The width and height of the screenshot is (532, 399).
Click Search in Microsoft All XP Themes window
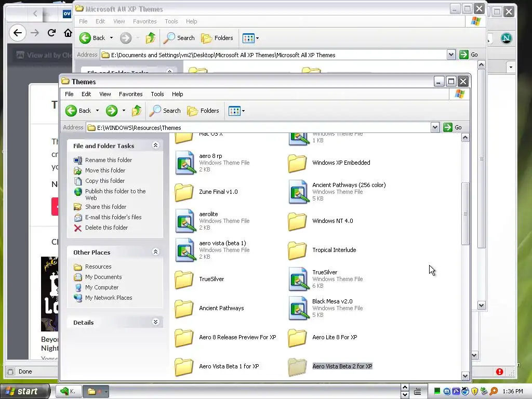(x=179, y=38)
